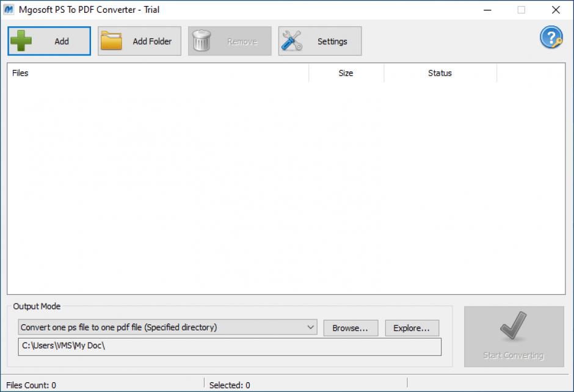Expand the Output Mode dropdown
This screenshot has height=392, width=574.
(x=168, y=327)
